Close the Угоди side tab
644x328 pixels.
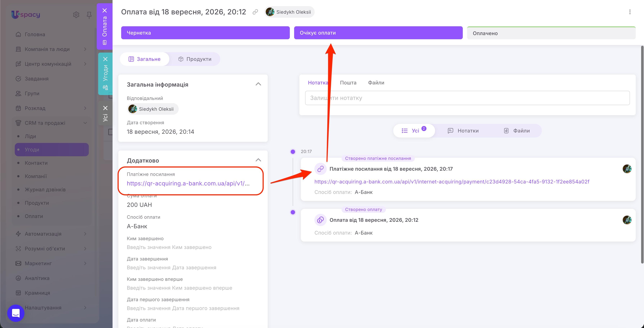click(x=105, y=59)
